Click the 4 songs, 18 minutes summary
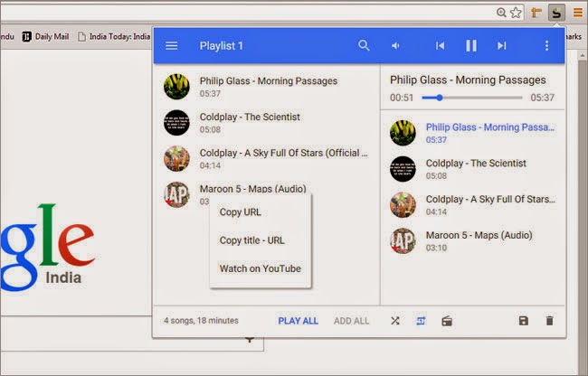This screenshot has width=588, height=376. click(201, 321)
